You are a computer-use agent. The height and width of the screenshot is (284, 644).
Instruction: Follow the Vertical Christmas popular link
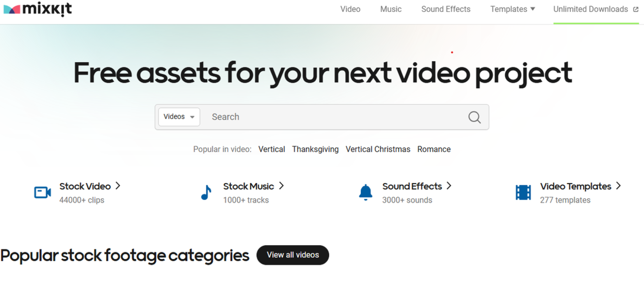point(378,149)
